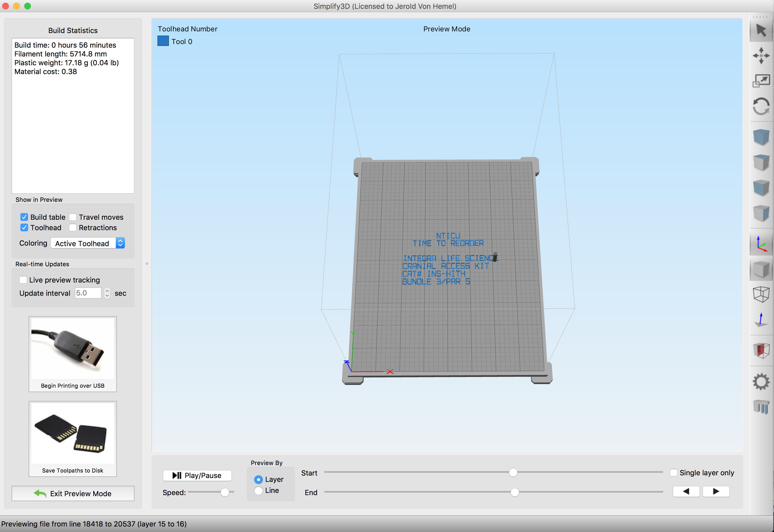Open the Coloring dropdown
774x532 pixels.
[x=88, y=243]
